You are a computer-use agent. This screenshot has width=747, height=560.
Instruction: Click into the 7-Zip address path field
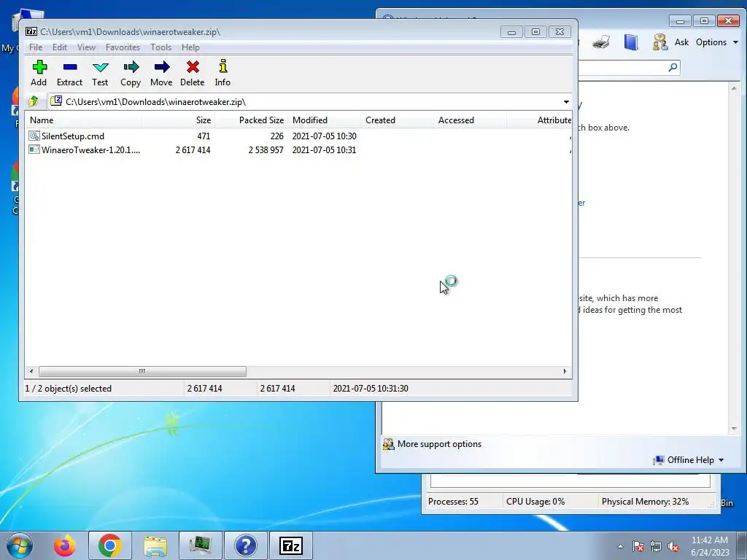(x=305, y=102)
